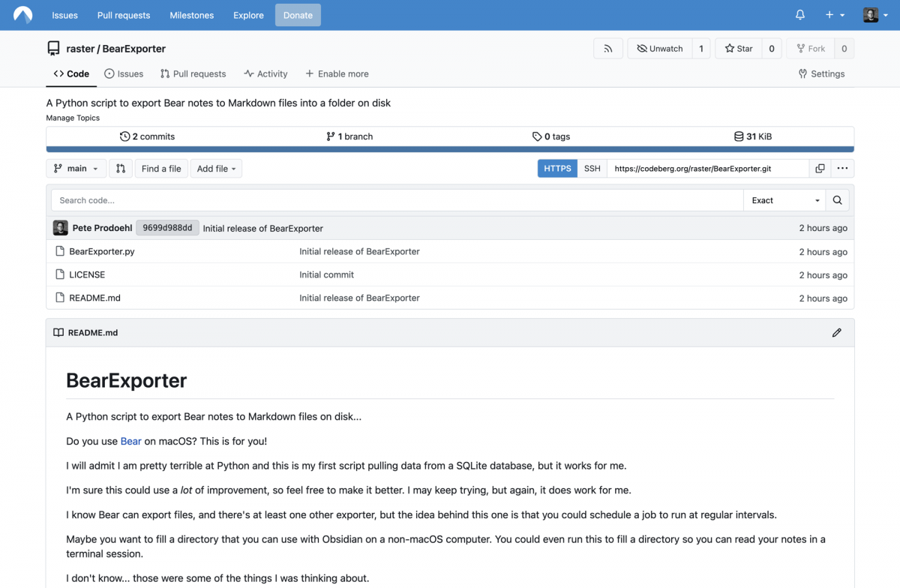Image resolution: width=900 pixels, height=588 pixels.
Task: Open BearExporter.py commit message link
Action: tap(359, 252)
